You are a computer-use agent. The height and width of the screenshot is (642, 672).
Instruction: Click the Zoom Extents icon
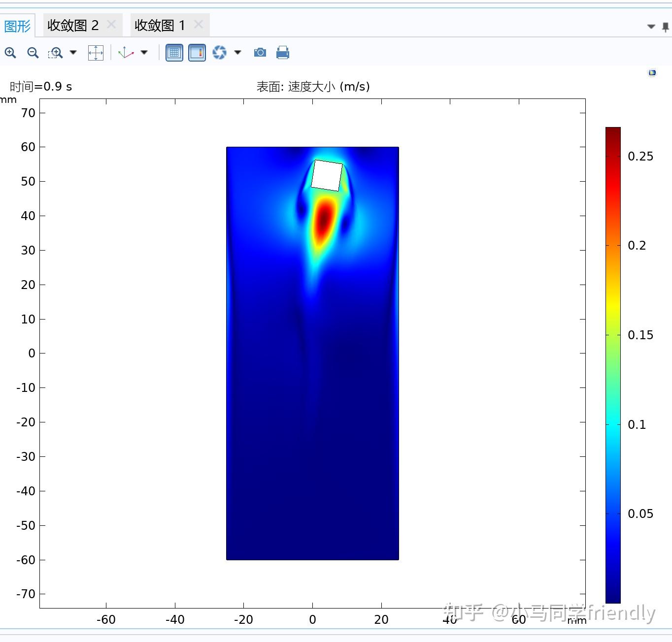coord(96,52)
